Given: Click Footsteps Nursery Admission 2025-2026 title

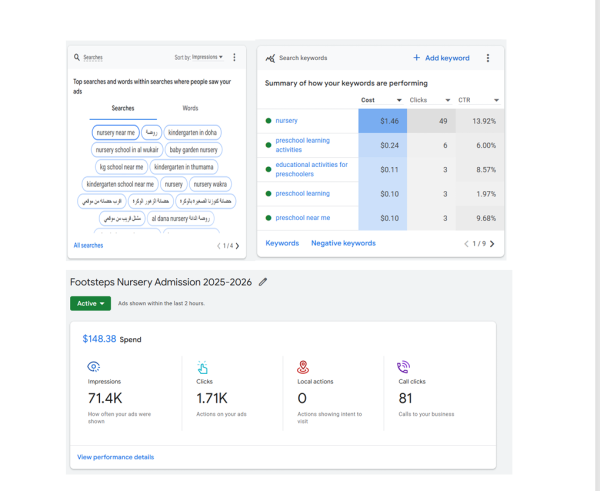Looking at the screenshot, I should (x=161, y=282).
